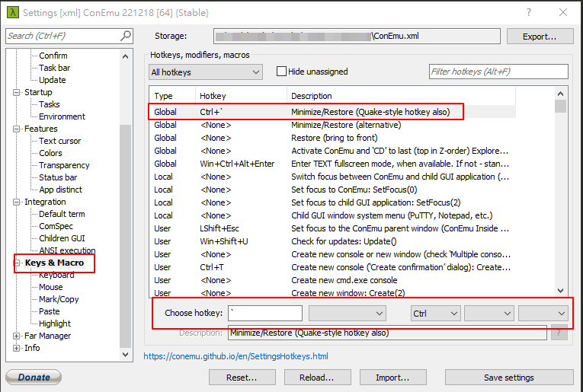Click the ConEmu lambda title bar icon
The width and height of the screenshot is (583, 392).
click(13, 12)
